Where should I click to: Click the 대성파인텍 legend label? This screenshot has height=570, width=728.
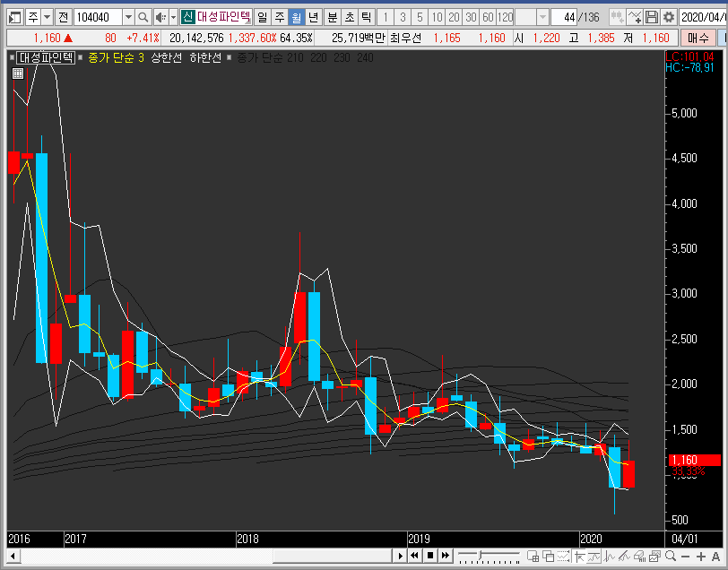pyautogui.click(x=46, y=57)
